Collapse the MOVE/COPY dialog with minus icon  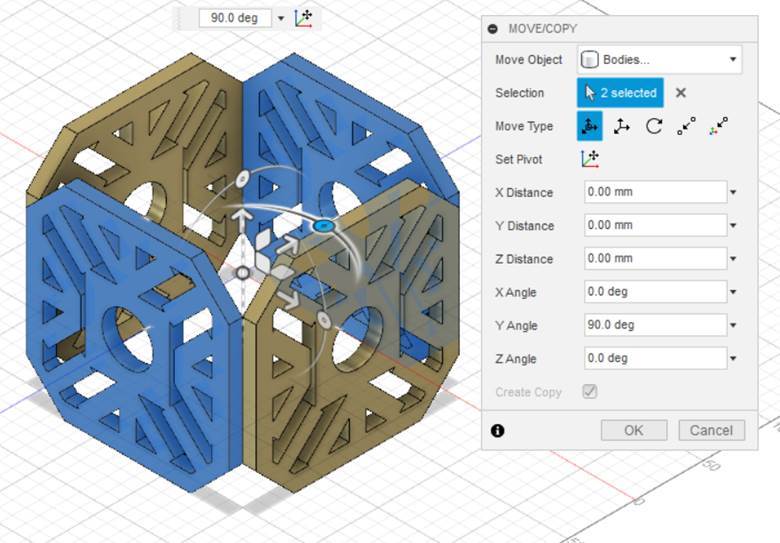pyautogui.click(x=492, y=29)
